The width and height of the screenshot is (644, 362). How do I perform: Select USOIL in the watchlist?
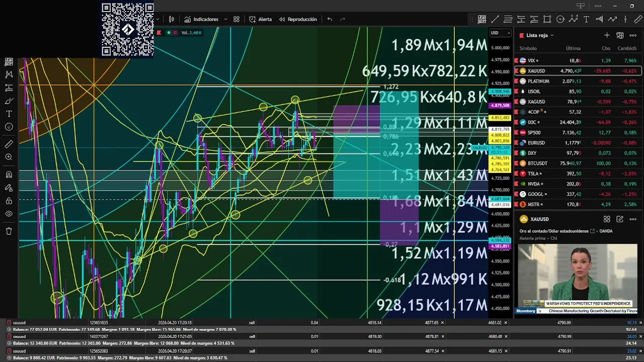578,92
